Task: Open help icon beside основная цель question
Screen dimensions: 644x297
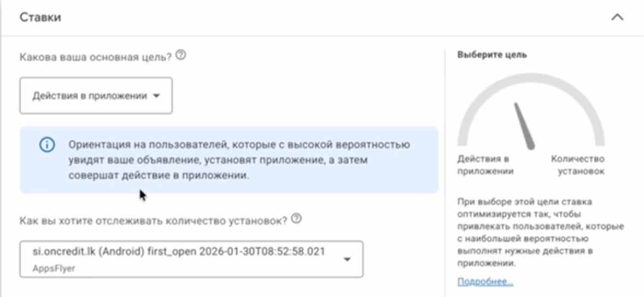Action: [x=182, y=55]
